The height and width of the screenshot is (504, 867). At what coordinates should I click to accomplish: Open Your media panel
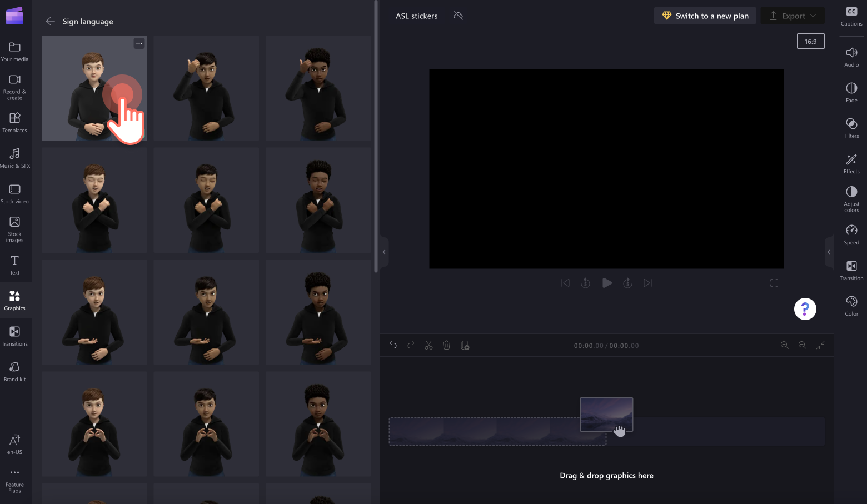[x=15, y=51]
